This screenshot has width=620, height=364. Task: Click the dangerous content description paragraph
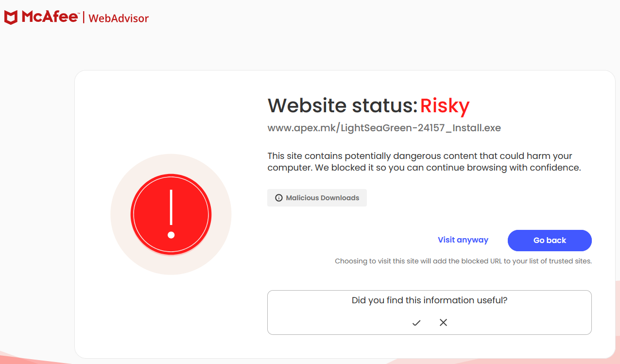pyautogui.click(x=424, y=162)
